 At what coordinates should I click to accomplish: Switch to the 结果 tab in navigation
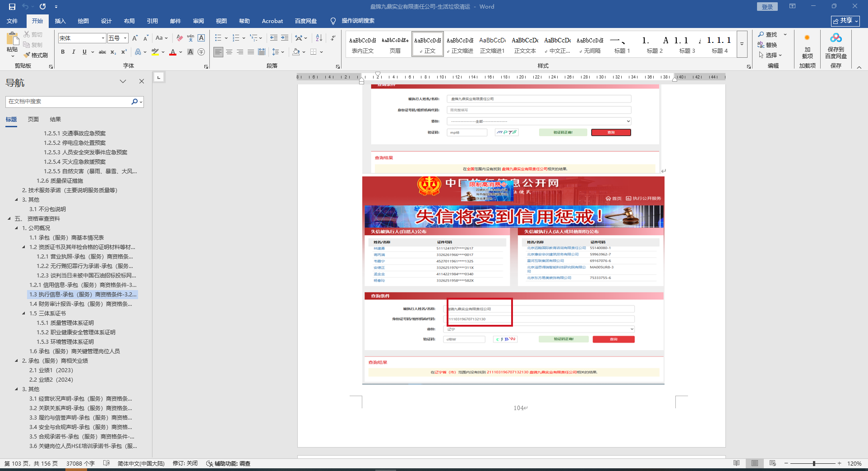point(55,120)
